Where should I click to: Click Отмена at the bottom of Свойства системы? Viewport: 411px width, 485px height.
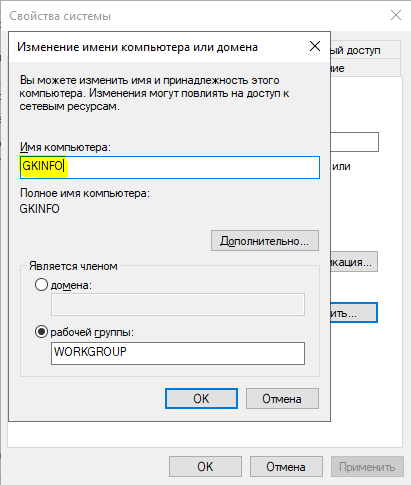pos(286,466)
